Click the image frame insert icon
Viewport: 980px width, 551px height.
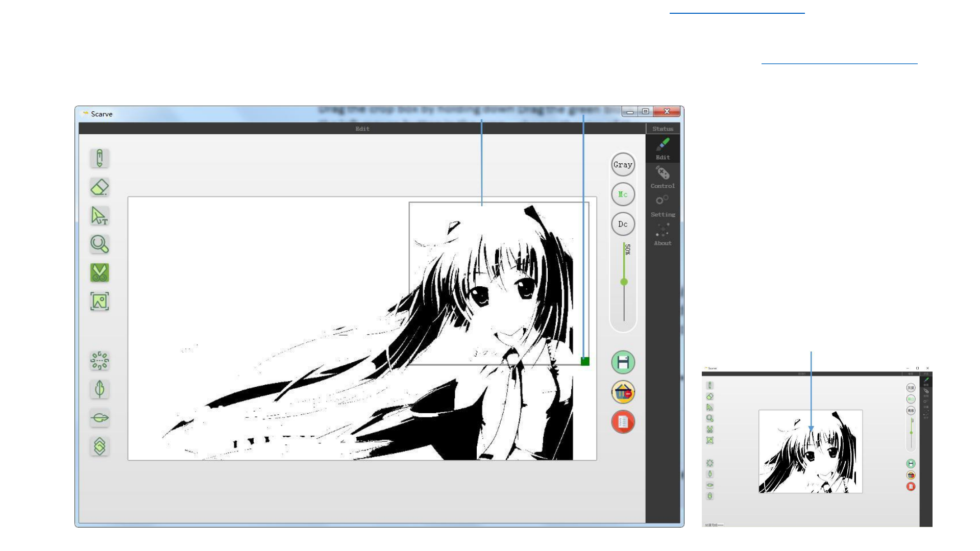(x=100, y=302)
